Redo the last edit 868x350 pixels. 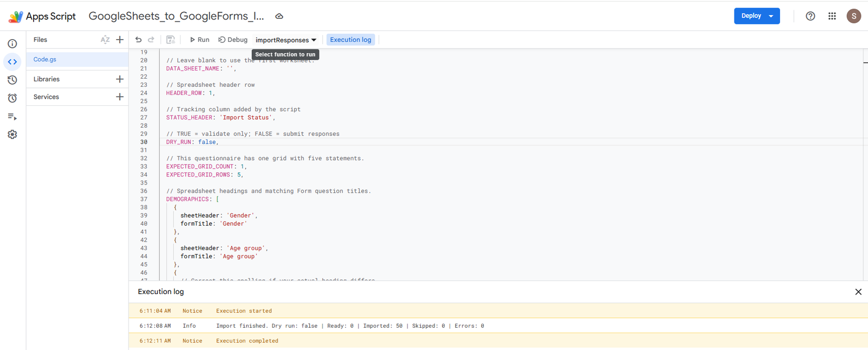tap(151, 40)
